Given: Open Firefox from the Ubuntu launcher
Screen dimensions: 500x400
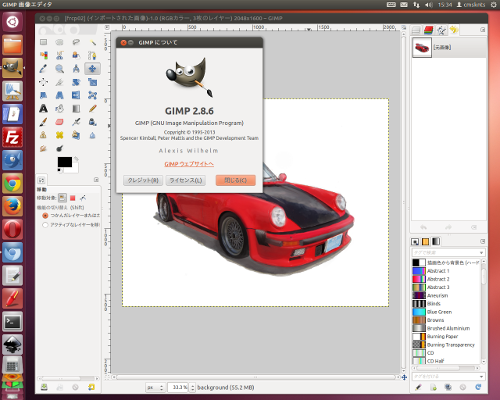Looking at the screenshot, I should 13,206.
